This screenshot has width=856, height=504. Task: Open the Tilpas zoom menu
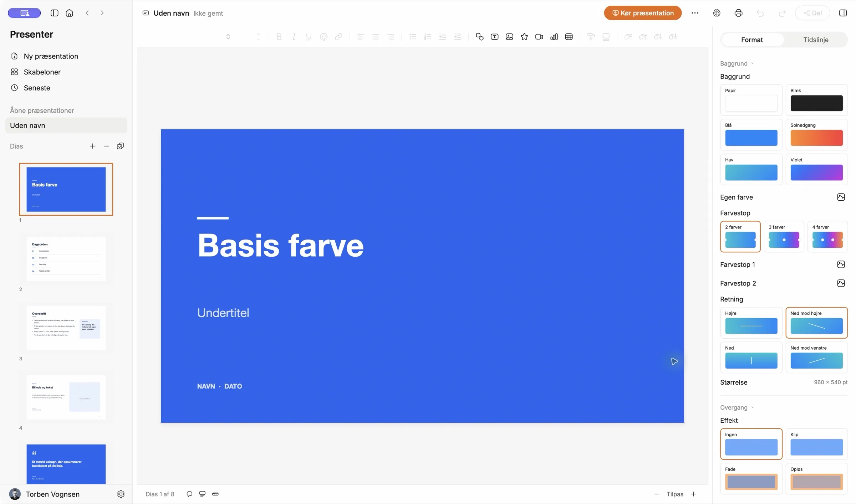(x=675, y=494)
